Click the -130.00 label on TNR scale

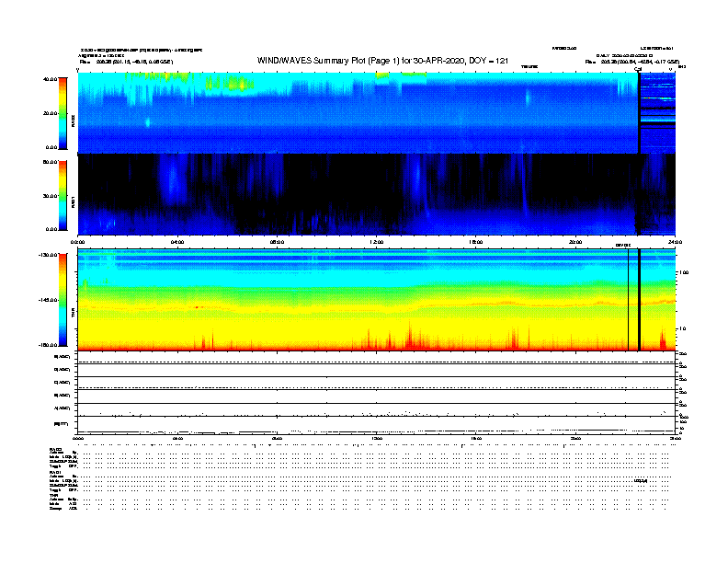49,255
